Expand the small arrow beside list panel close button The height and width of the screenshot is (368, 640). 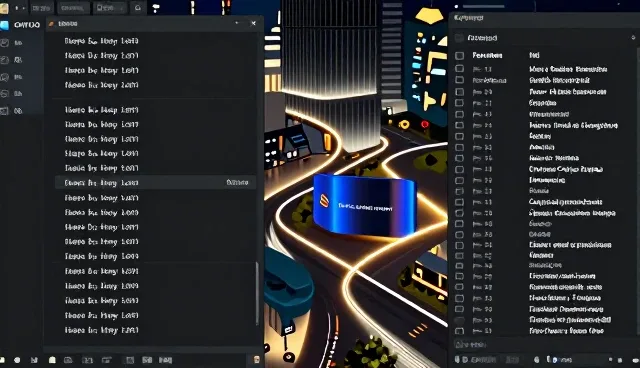[x=237, y=23]
